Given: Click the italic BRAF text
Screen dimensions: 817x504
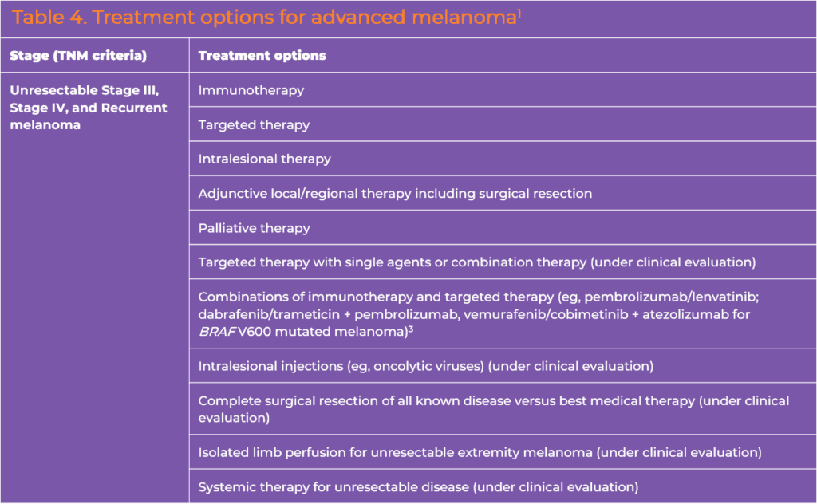Looking at the screenshot, I should click(217, 332).
